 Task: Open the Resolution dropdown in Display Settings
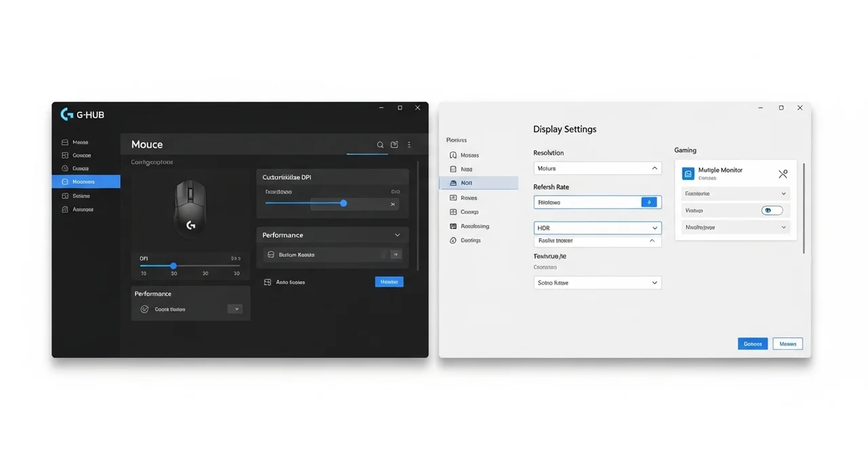pyautogui.click(x=597, y=168)
